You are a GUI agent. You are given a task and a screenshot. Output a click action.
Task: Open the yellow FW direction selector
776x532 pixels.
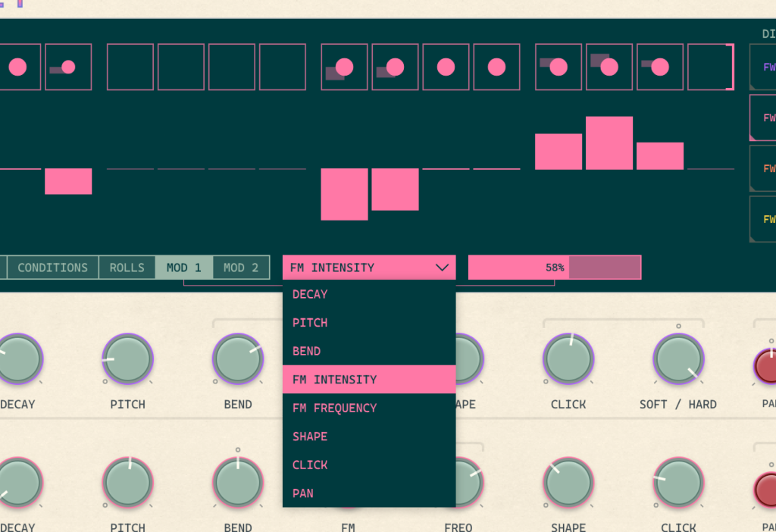click(x=764, y=219)
